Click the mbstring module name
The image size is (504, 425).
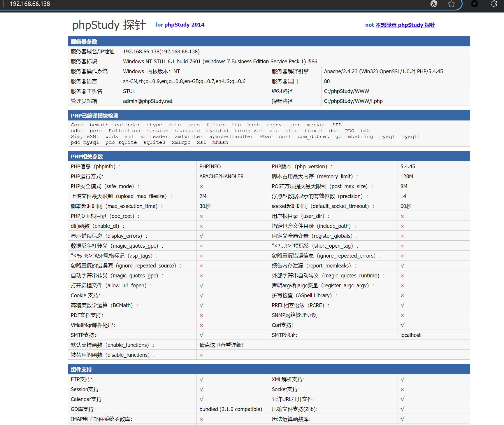360,137
